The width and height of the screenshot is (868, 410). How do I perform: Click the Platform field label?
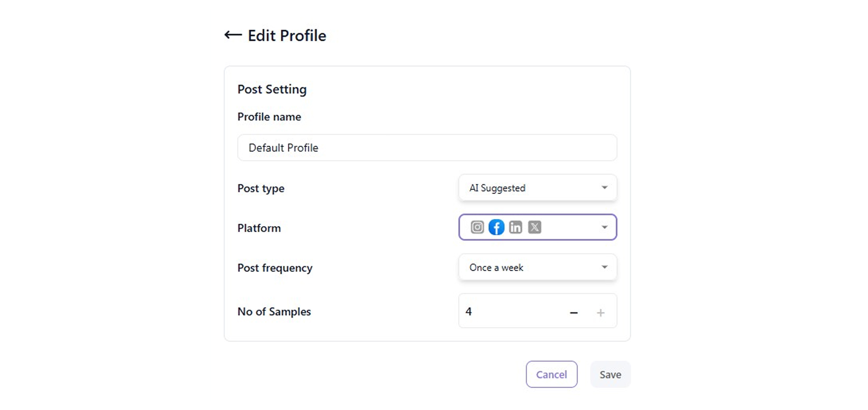coord(259,228)
